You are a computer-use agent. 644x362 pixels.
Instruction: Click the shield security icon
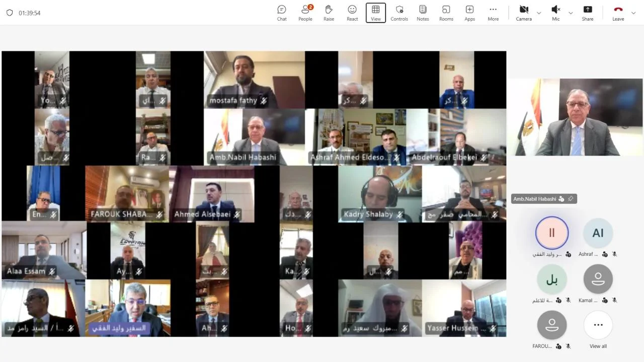point(10,13)
